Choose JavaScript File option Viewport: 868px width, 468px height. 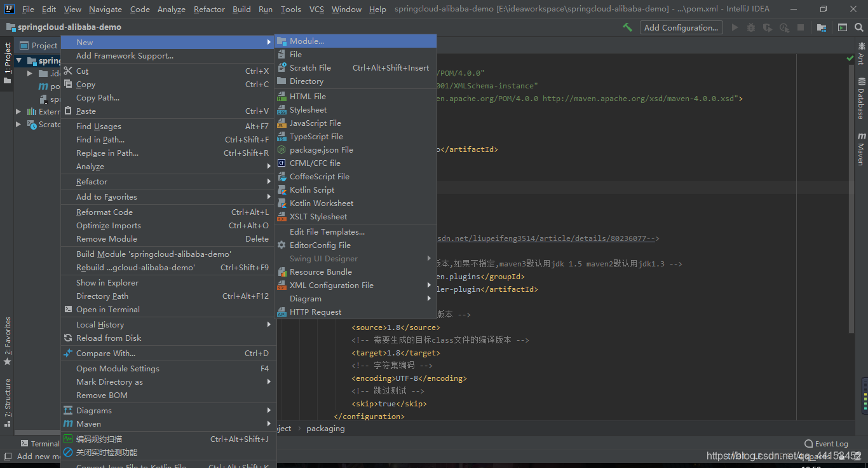(355, 123)
